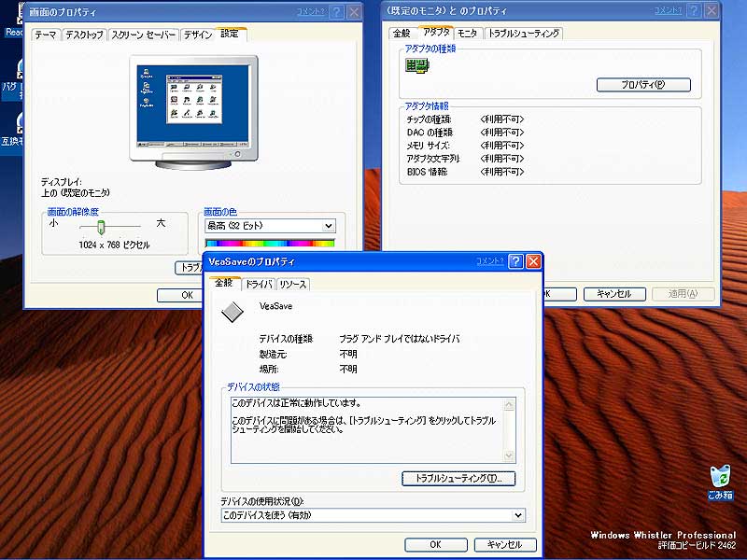Click the graphics adapter card icon
Screen dimensions: 747x560
tap(417, 65)
